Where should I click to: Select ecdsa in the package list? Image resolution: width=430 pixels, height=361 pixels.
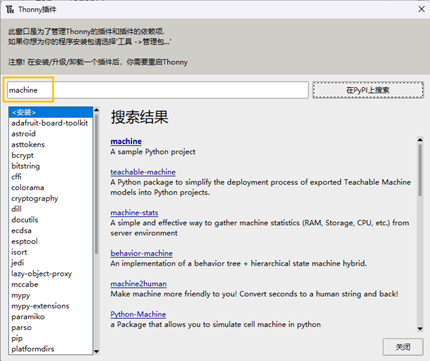click(51, 231)
